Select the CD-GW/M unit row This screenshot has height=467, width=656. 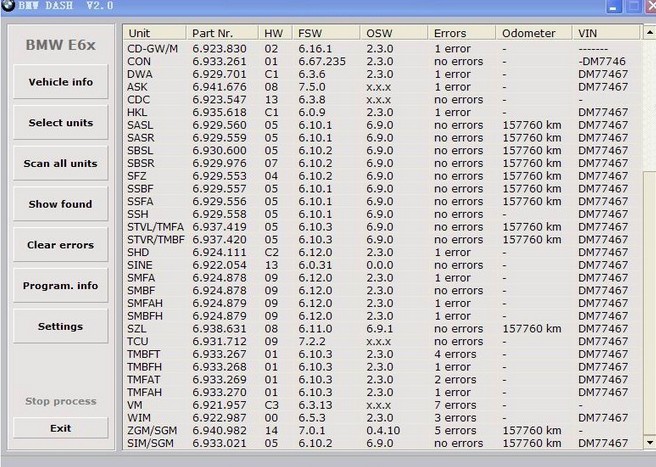(383, 49)
